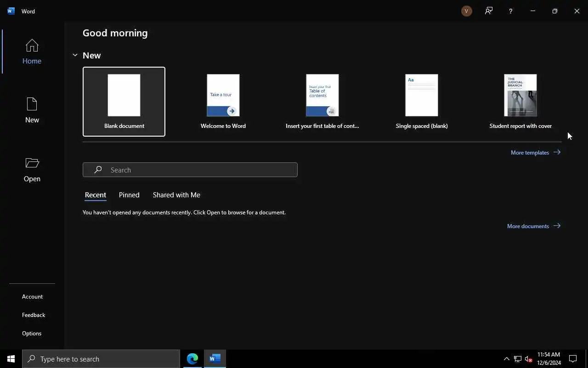Open the notification center icon
Viewport: 588px width, 368px height.
pyautogui.click(x=573, y=359)
